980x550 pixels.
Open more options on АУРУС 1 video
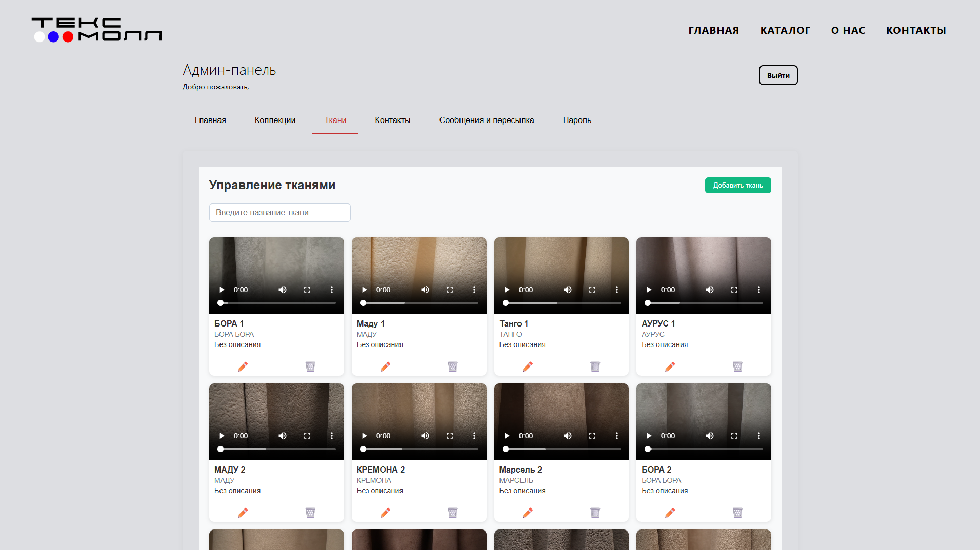(x=759, y=290)
